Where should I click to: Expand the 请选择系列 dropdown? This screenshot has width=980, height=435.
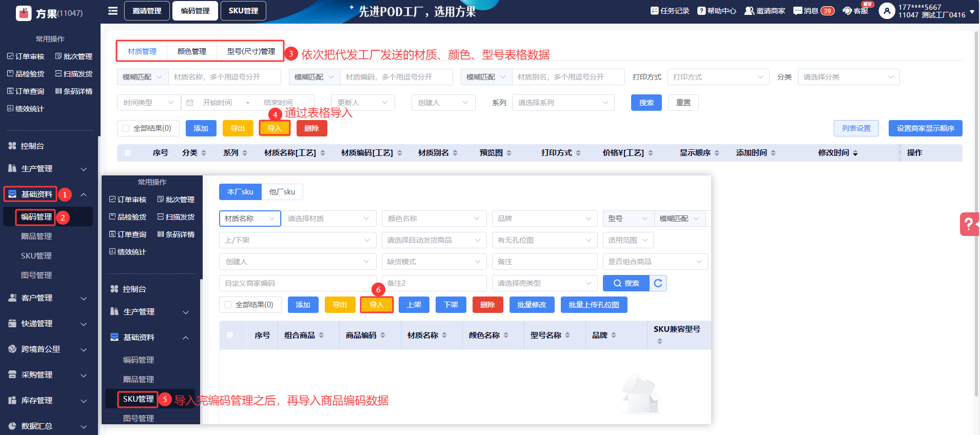coord(563,103)
